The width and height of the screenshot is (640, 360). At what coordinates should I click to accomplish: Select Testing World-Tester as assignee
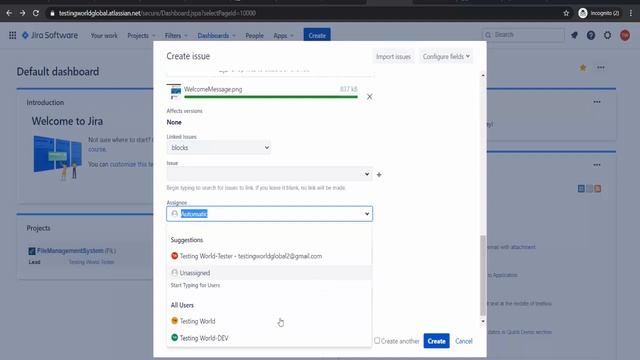(x=269, y=256)
